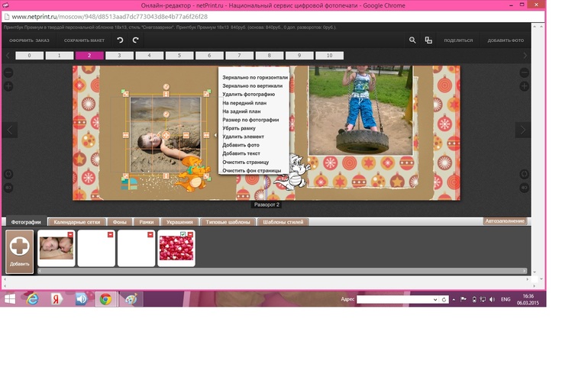Select page 5 in the page strip
Image resolution: width=588 pixels, height=367 pixels.
pos(179,56)
